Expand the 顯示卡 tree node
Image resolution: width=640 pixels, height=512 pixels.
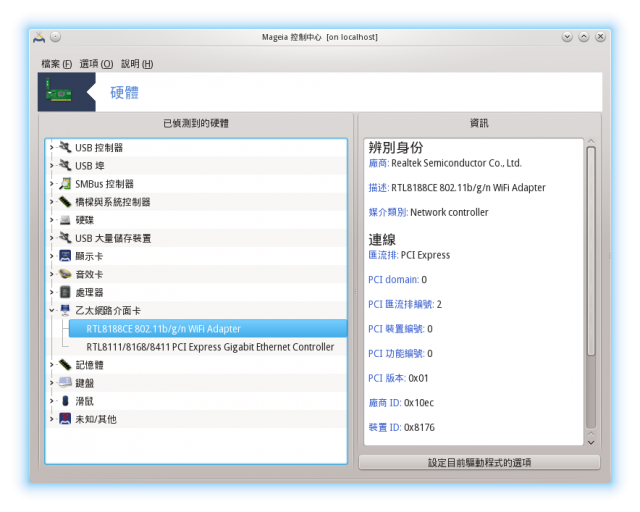[x=51, y=256]
